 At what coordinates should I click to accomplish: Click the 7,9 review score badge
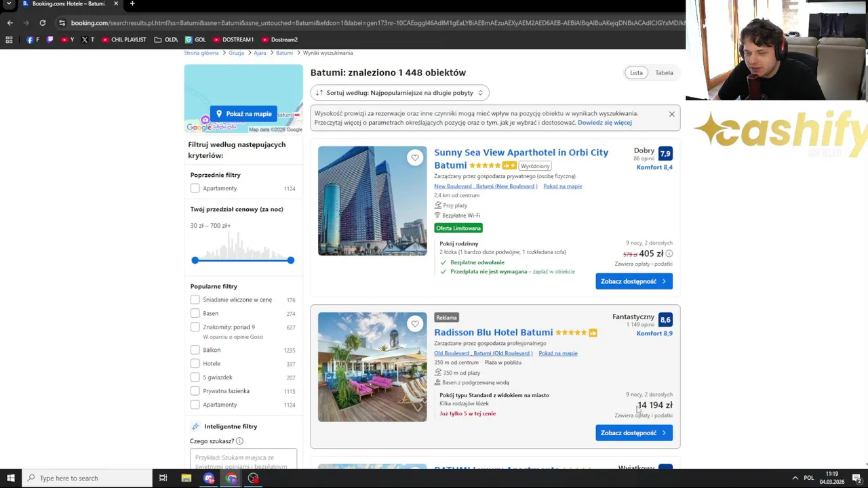(x=665, y=154)
